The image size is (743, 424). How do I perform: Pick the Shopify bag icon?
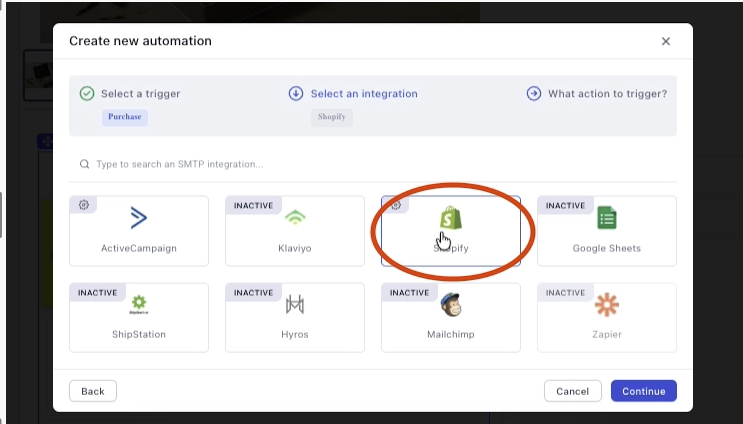451,218
